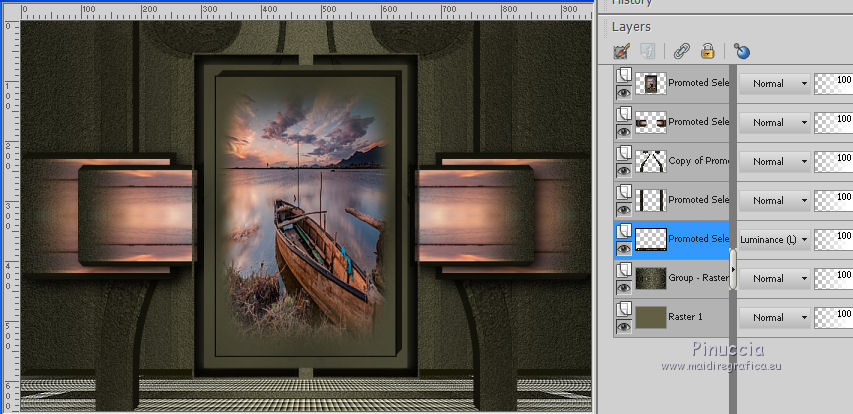Open blend mode dropdown for Raster 1
This screenshot has width=853, height=414.
pyautogui.click(x=775, y=318)
